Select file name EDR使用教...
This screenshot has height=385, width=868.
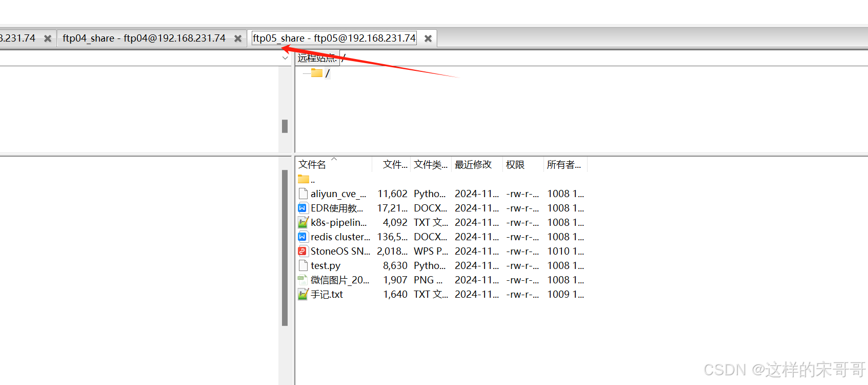tap(337, 208)
